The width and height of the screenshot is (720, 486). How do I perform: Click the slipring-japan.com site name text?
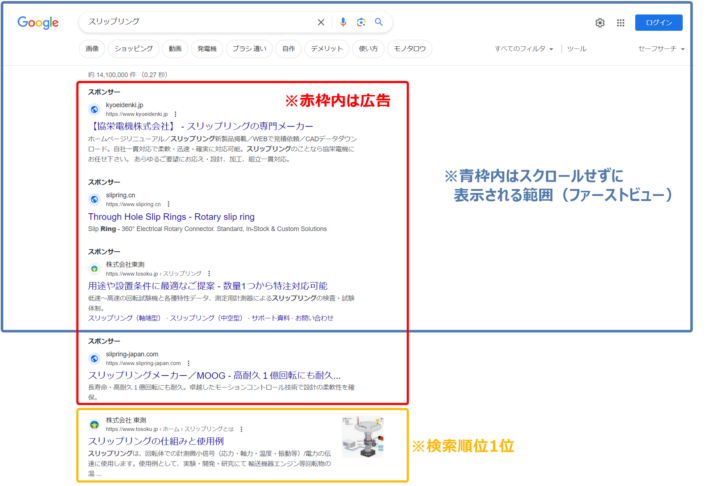(132, 354)
